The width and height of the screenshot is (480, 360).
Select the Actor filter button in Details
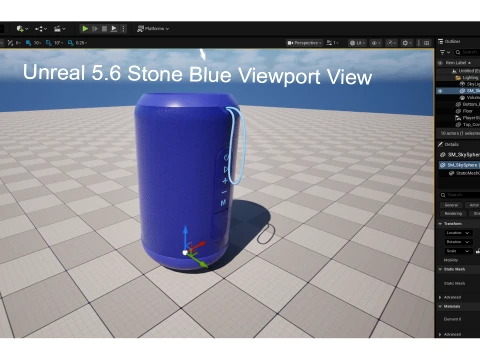pyautogui.click(x=473, y=205)
